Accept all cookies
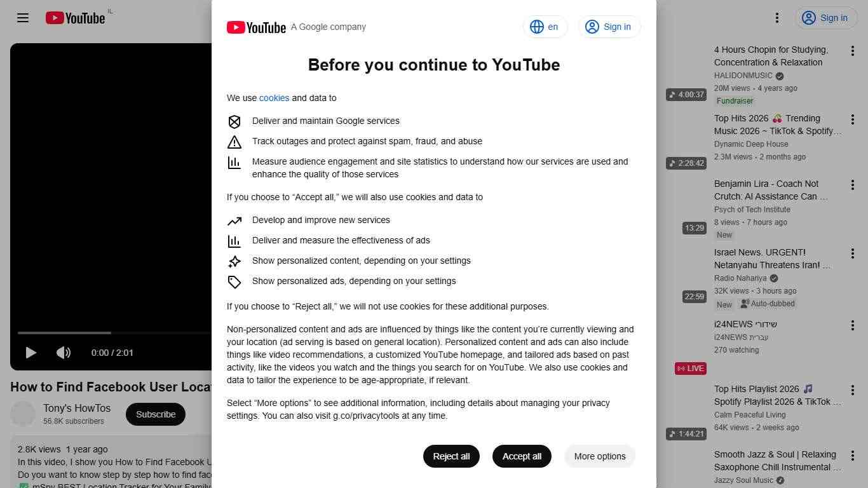 pyautogui.click(x=522, y=456)
